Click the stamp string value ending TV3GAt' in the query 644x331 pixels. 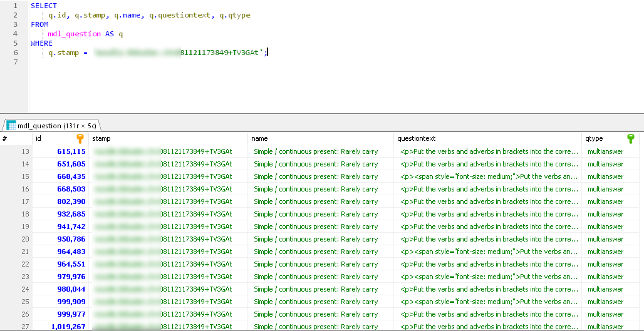[x=180, y=53]
